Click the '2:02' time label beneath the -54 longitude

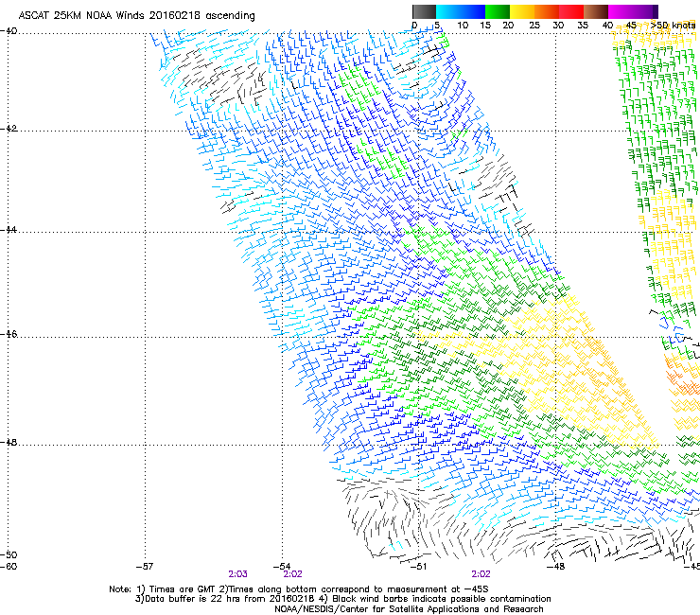pyautogui.click(x=293, y=574)
